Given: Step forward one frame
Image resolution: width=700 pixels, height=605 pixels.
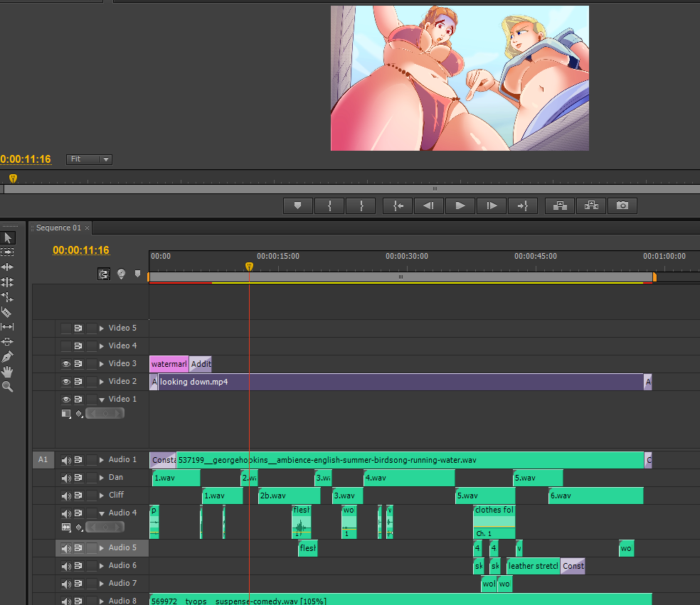Looking at the screenshot, I should [492, 205].
